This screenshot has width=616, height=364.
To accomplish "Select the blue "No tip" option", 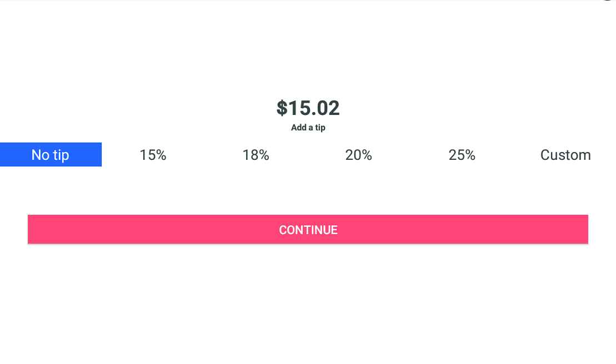I will 51,155.
